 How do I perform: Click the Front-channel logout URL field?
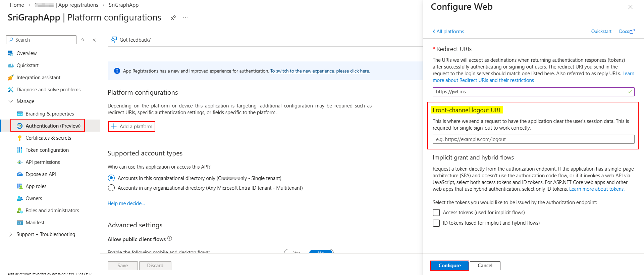(533, 139)
